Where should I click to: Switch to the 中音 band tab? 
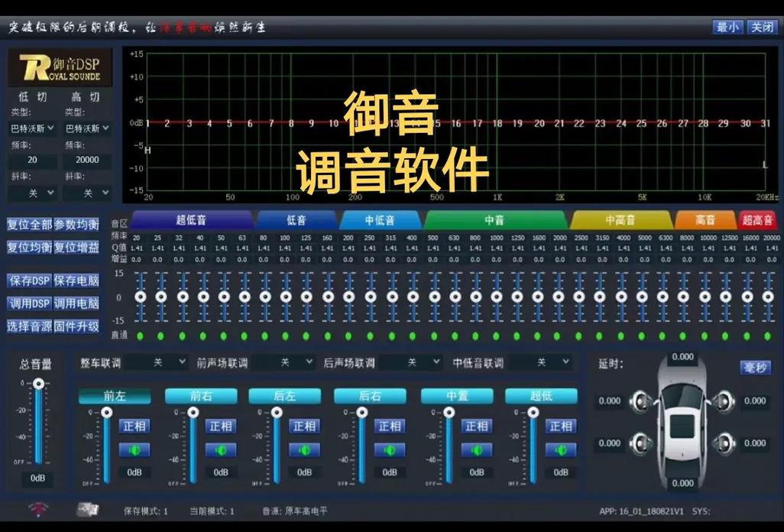point(495,220)
